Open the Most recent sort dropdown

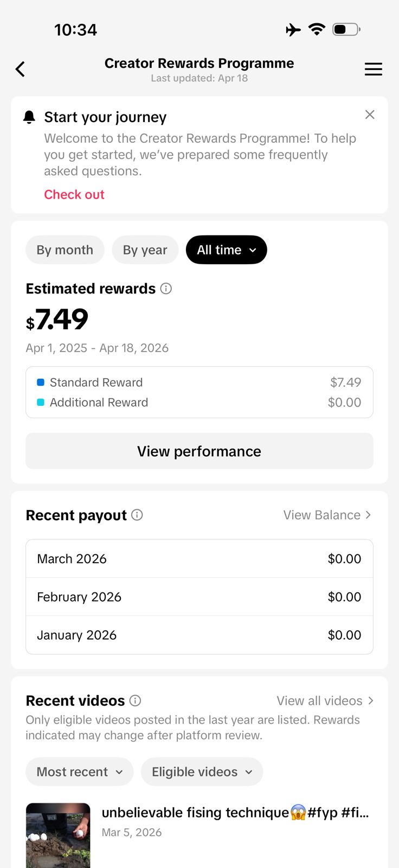point(80,772)
